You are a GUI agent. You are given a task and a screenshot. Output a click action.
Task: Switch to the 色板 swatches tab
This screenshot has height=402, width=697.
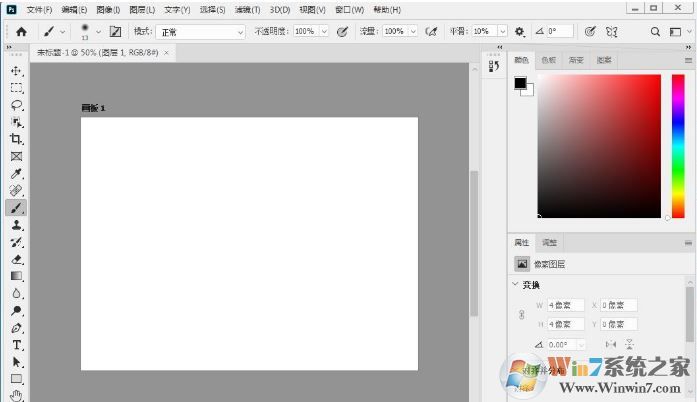coord(548,60)
